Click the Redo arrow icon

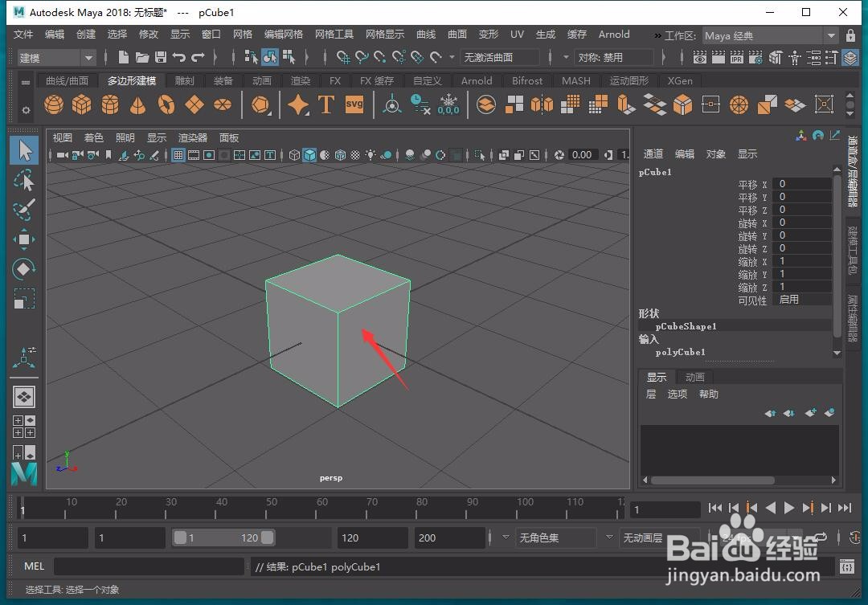tap(198, 57)
